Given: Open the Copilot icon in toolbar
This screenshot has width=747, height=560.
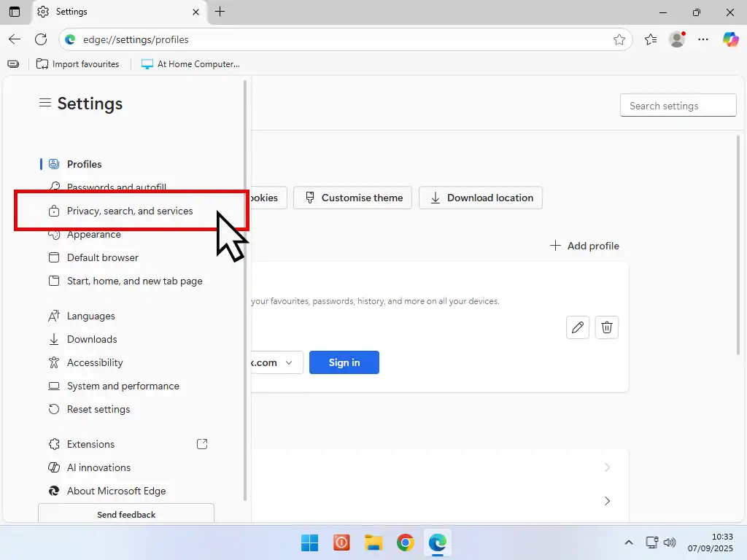Looking at the screenshot, I should tap(730, 39).
